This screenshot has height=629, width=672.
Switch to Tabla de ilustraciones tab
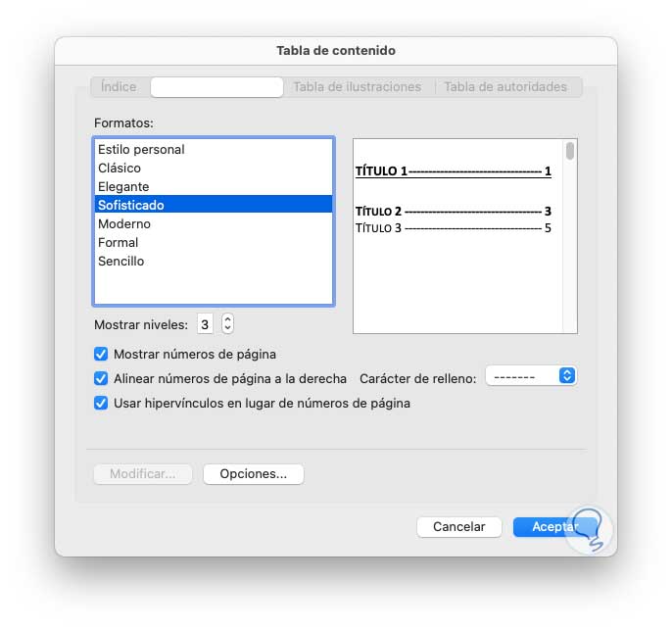(x=358, y=87)
